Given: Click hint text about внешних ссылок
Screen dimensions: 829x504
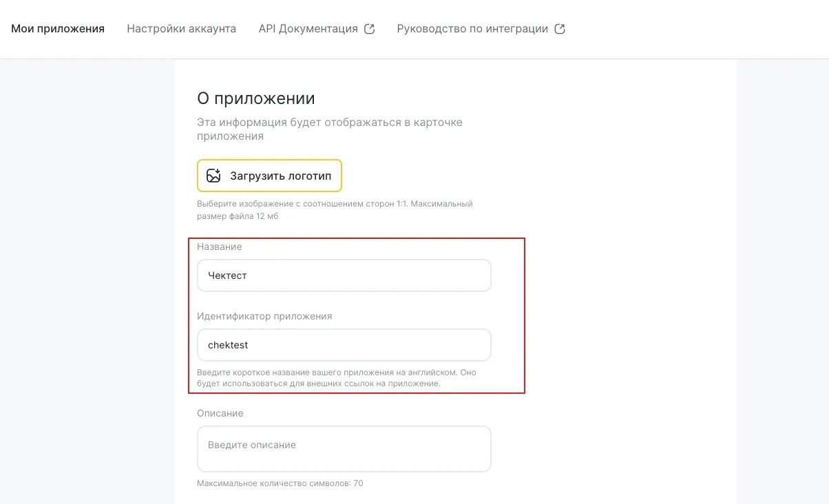Looking at the screenshot, I should 336,378.
